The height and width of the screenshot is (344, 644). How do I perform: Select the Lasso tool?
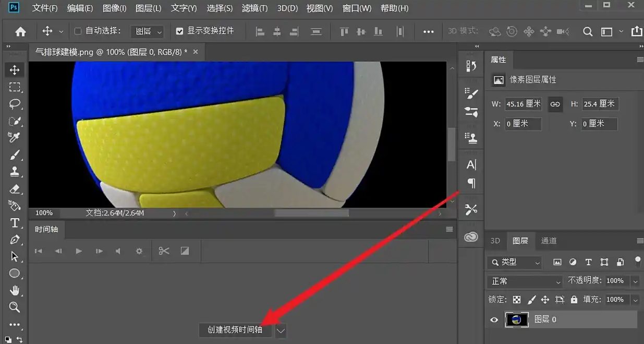pyautogui.click(x=15, y=104)
